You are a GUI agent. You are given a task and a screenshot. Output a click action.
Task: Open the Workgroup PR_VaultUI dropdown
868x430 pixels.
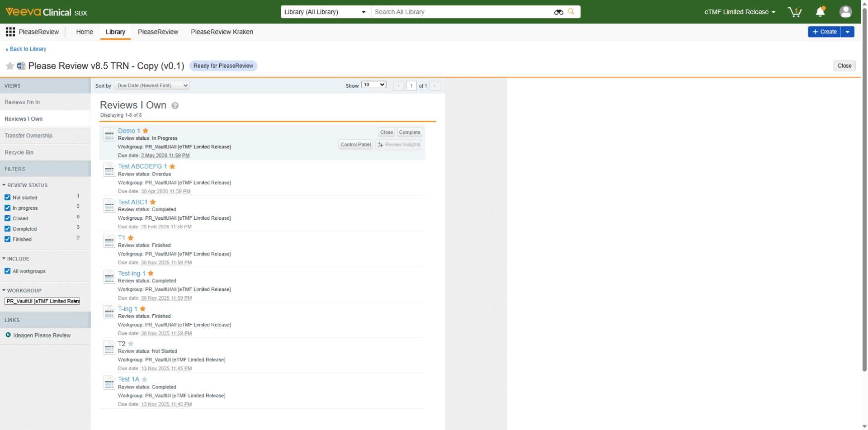pyautogui.click(x=42, y=301)
